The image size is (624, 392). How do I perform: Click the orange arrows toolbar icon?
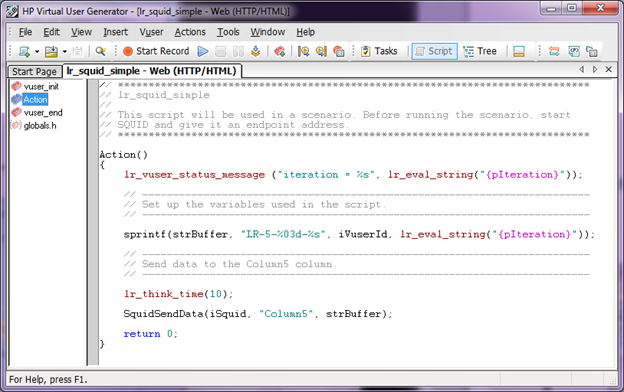pyautogui.click(x=554, y=51)
